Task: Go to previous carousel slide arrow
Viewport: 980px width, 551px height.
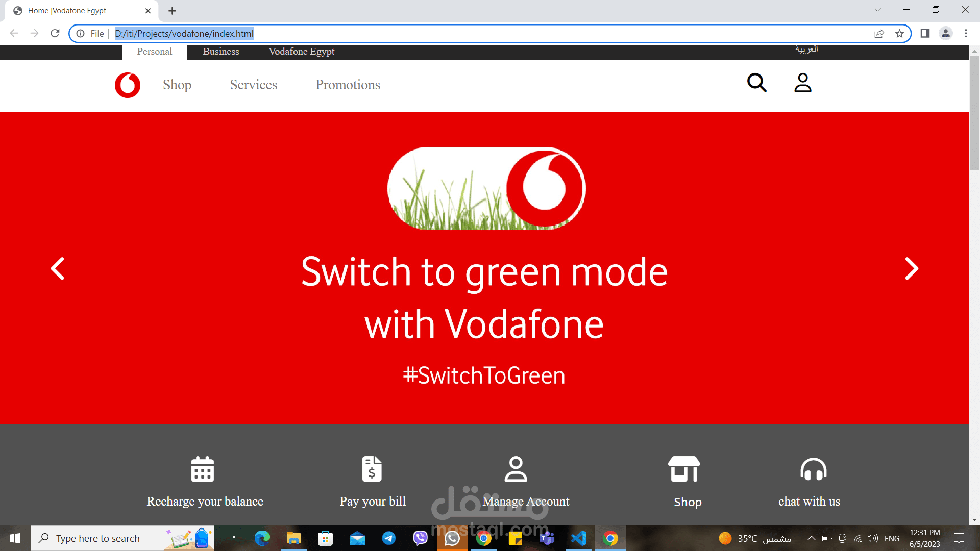Action: pyautogui.click(x=58, y=268)
